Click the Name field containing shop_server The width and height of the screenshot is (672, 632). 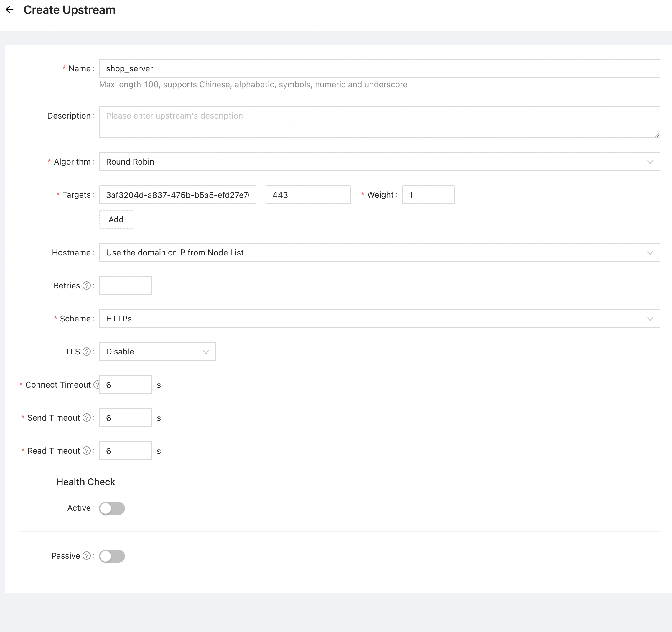click(379, 69)
